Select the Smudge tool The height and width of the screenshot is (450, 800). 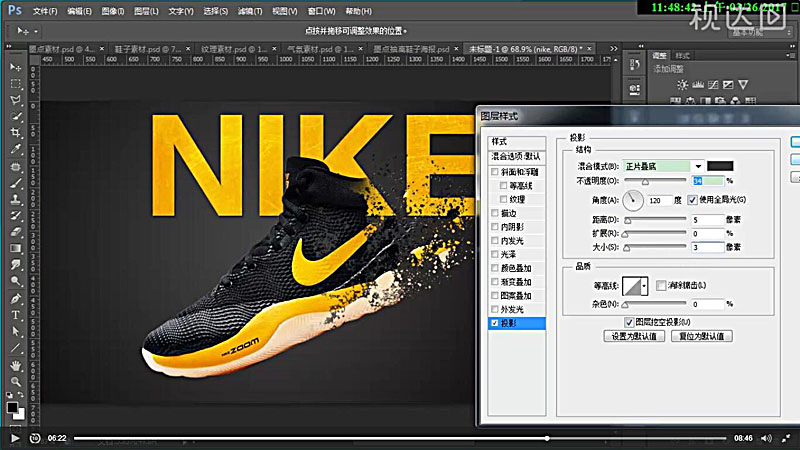pyautogui.click(x=16, y=265)
